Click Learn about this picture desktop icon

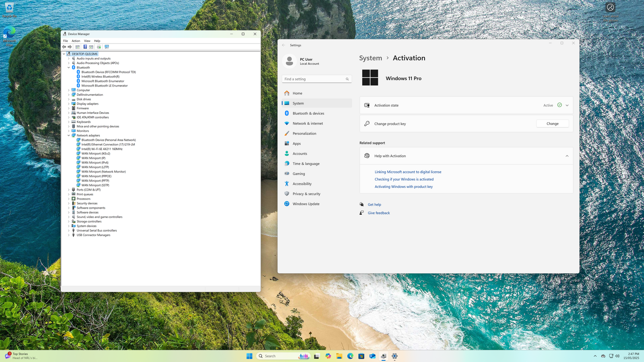point(611,12)
